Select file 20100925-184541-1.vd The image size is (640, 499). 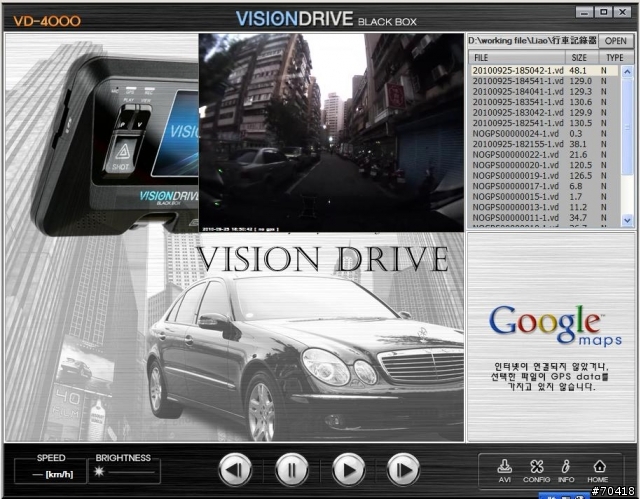(544, 81)
